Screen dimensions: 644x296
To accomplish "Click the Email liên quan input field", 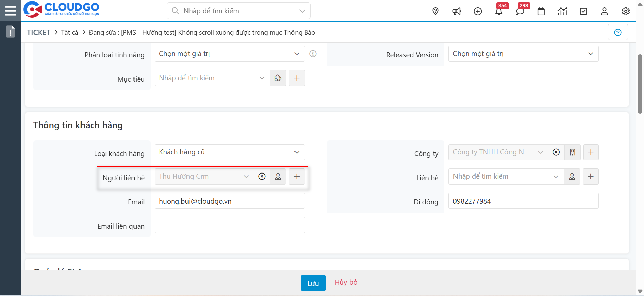I will 229,225.
